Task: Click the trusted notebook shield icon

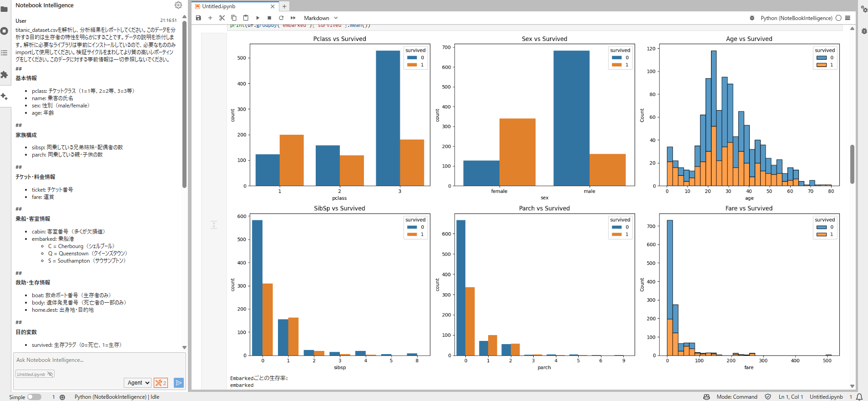Action: tap(768, 397)
